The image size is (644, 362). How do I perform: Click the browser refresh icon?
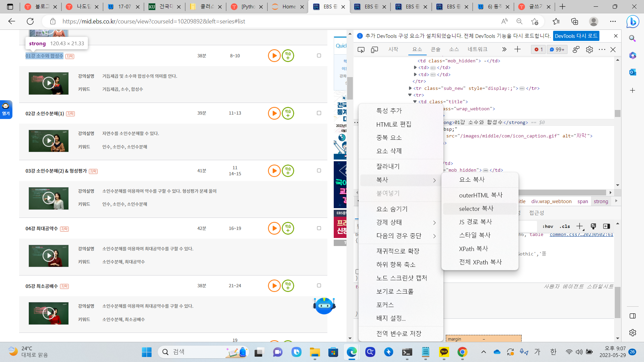coord(30,21)
